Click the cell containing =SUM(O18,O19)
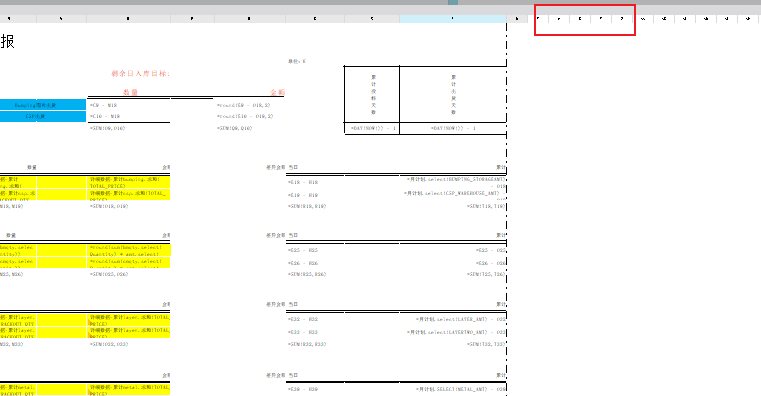 tap(129, 206)
